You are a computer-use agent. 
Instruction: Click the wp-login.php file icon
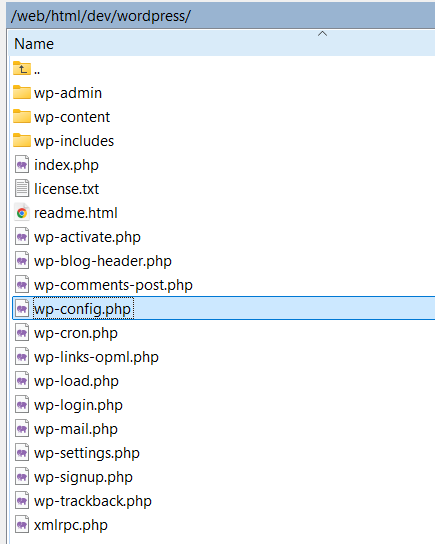22,405
